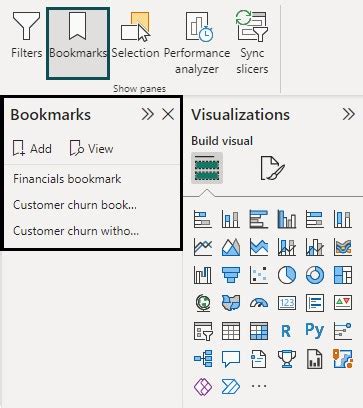Choose the Q&A speech bubble visual
Image resolution: width=363 pixels, height=408 pixels.
231,359
